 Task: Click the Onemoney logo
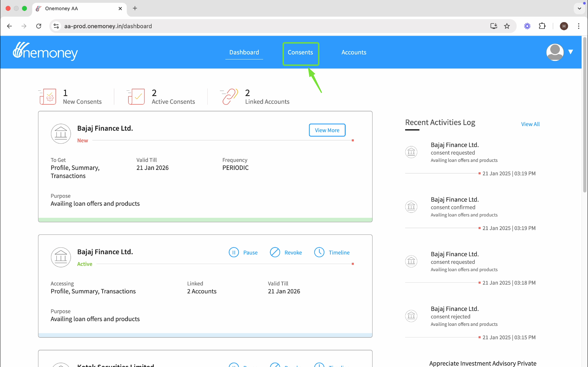[x=45, y=52]
